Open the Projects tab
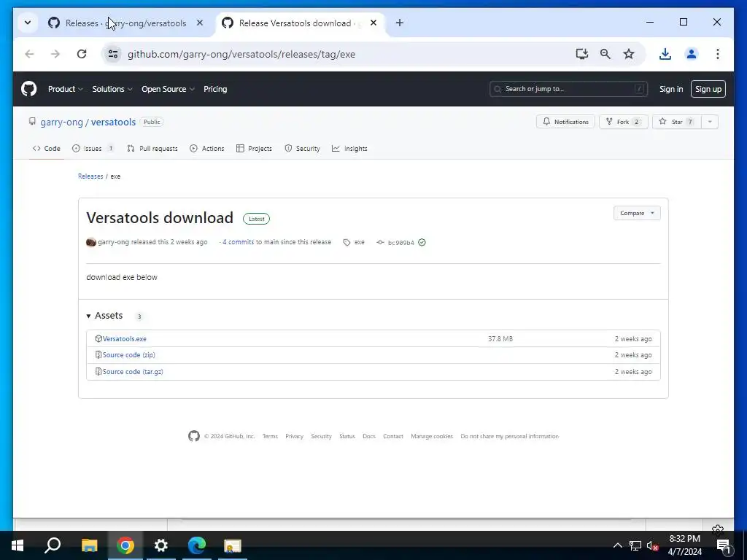The width and height of the screenshot is (747, 560). click(x=254, y=149)
